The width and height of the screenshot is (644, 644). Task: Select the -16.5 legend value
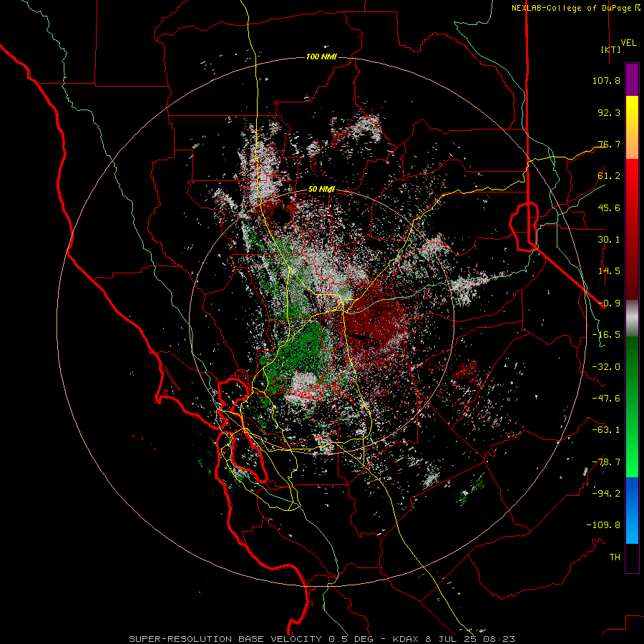[606, 335]
